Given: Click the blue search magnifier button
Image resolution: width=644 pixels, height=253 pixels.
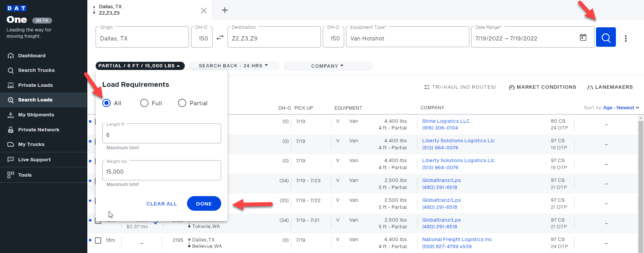Looking at the screenshot, I should 606,37.
